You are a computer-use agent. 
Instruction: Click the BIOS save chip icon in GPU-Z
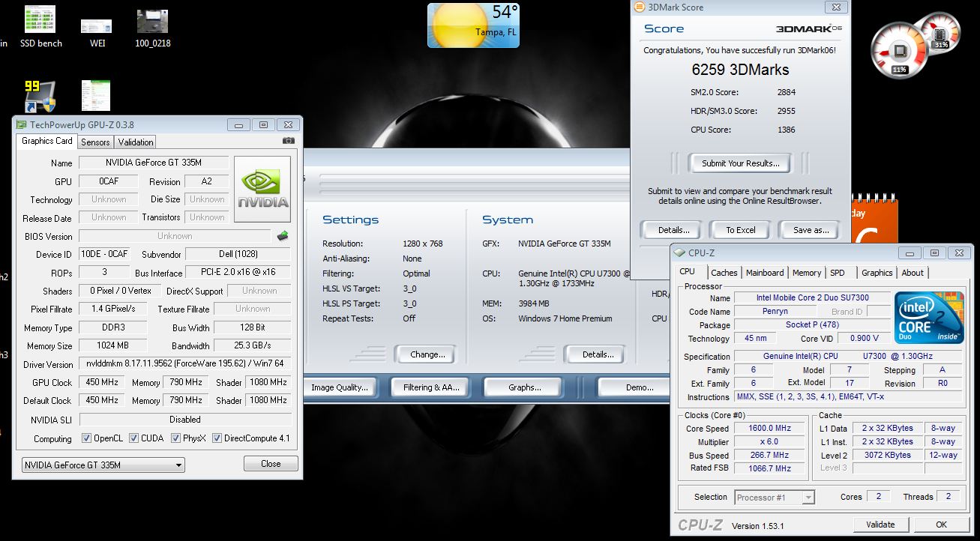(x=283, y=236)
